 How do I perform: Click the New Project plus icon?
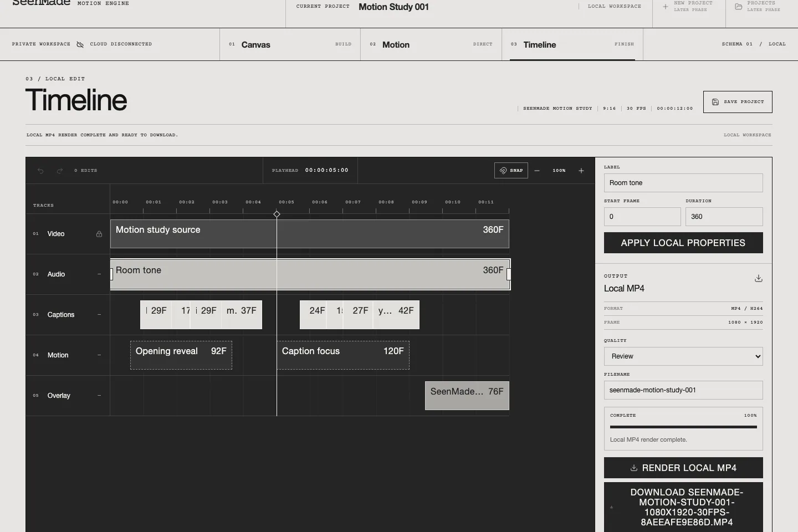coord(666,7)
